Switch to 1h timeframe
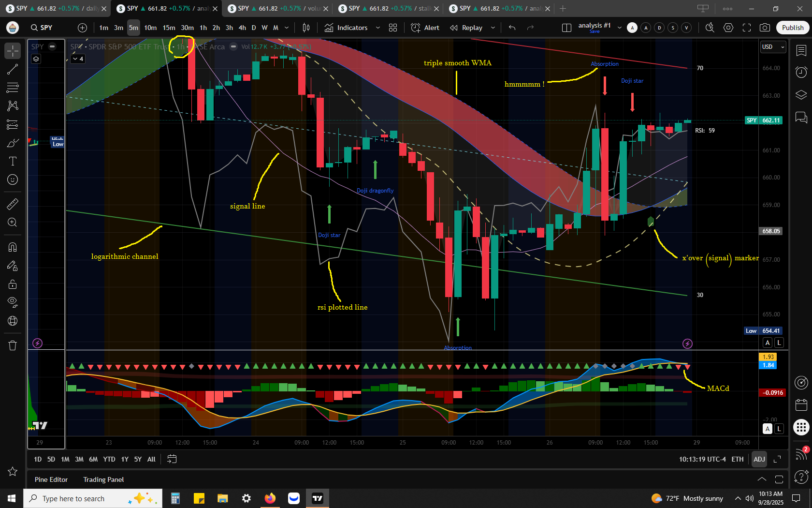 (x=203, y=28)
